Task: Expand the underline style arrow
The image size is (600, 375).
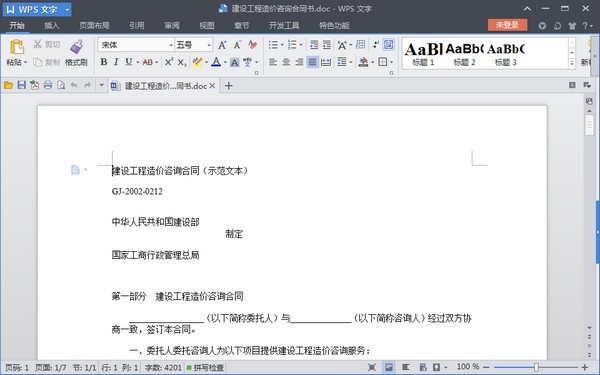Action: tap(138, 62)
